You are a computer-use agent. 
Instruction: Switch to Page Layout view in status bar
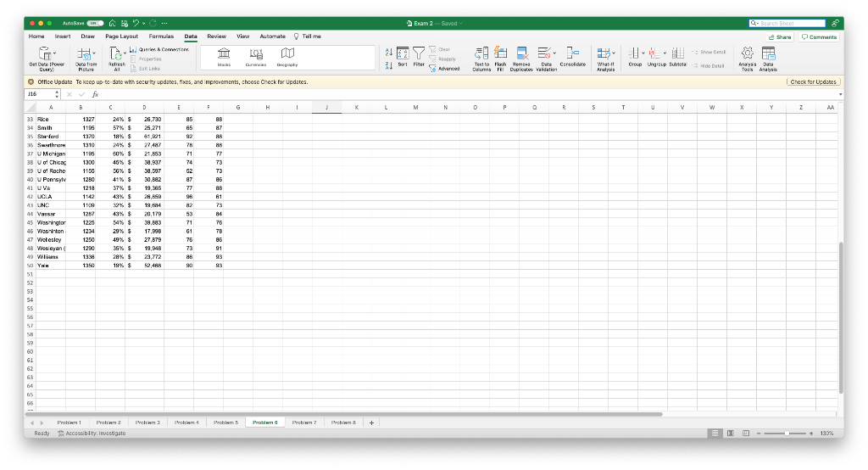pyautogui.click(x=731, y=434)
